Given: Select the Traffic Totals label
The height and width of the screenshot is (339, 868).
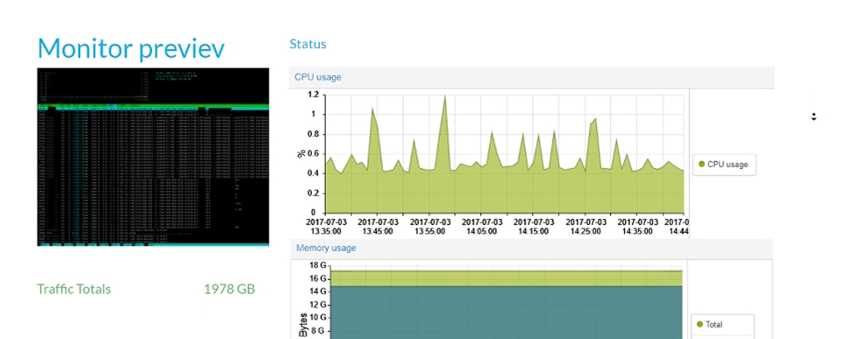Looking at the screenshot, I should [x=74, y=289].
